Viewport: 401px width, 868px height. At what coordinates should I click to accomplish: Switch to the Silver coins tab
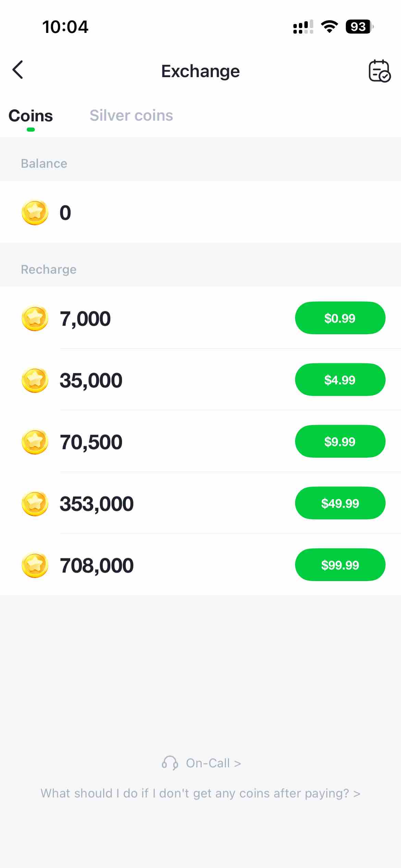click(131, 116)
